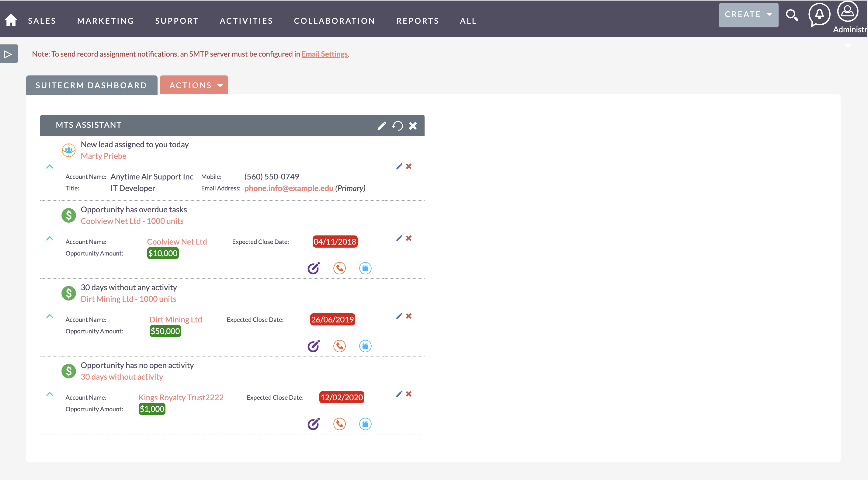Click the phone call icon for Coolview Net Ltd
Image resolution: width=868 pixels, height=480 pixels.
pos(340,268)
